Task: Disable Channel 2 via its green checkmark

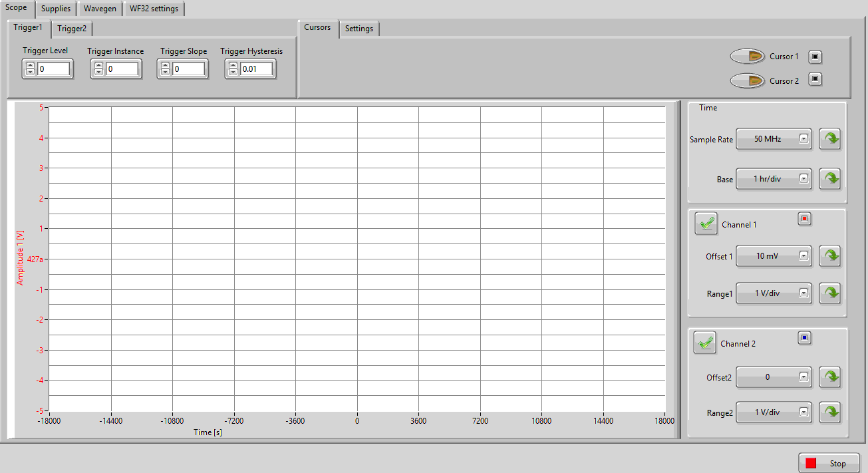Action: pos(704,343)
